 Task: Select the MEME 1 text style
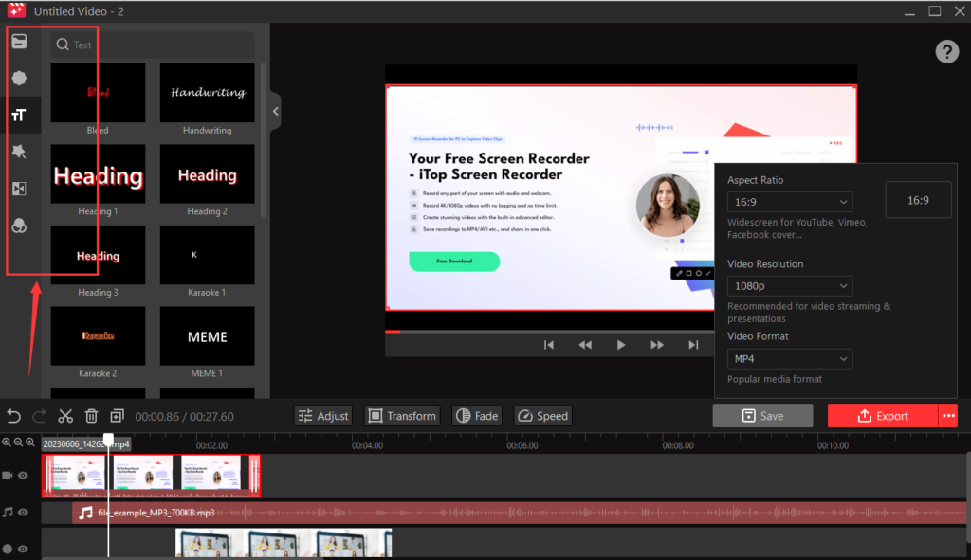(207, 336)
